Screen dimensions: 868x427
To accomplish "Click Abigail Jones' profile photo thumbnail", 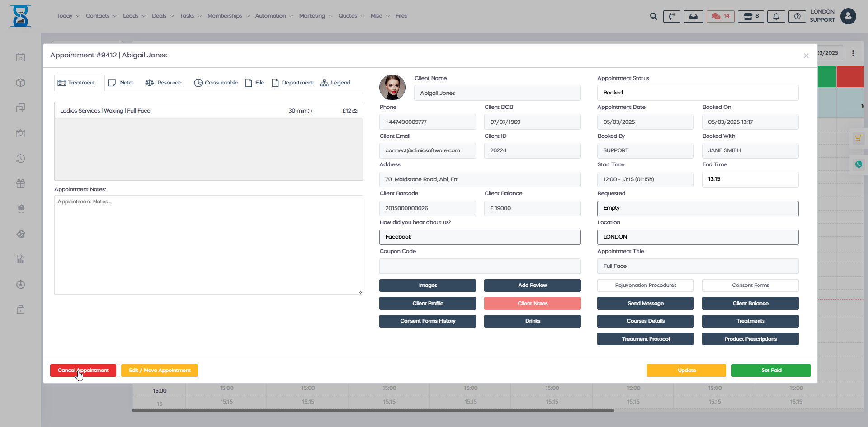I will (x=392, y=87).
